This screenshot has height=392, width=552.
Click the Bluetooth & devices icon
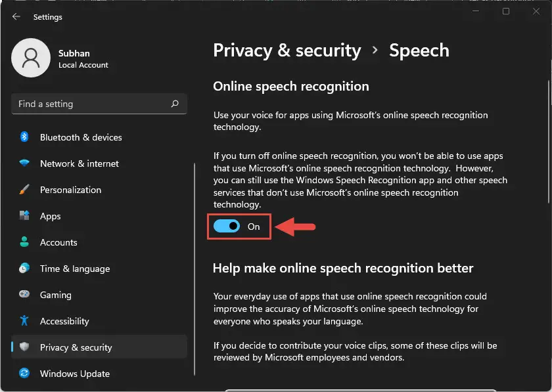(24, 137)
